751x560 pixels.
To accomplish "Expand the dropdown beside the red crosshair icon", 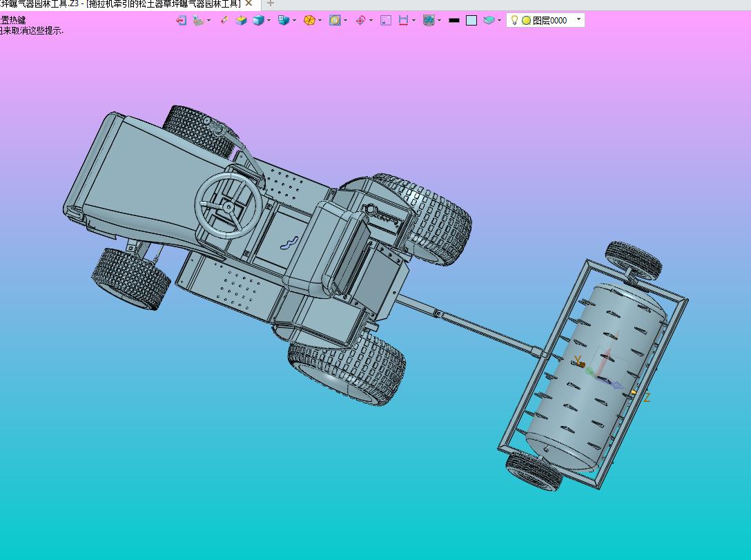I will pos(371,20).
